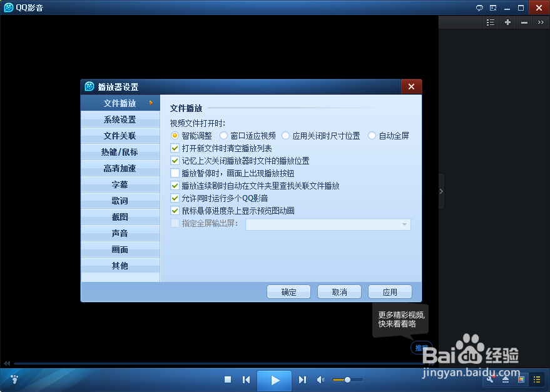Add a file using the plus icon
The image size is (550, 392).
click(x=507, y=22)
